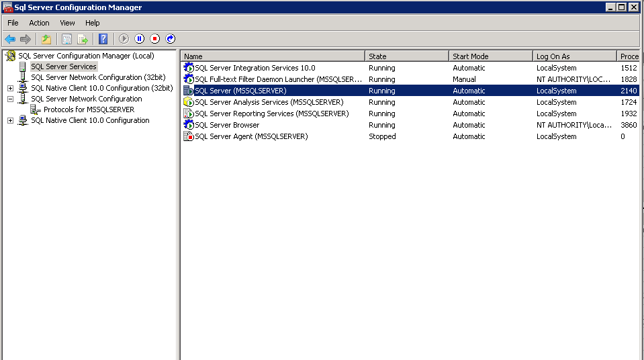Image resolution: width=644 pixels, height=360 pixels.
Task: Click the SQL Server Services tree icon
Action: pyautogui.click(x=23, y=66)
